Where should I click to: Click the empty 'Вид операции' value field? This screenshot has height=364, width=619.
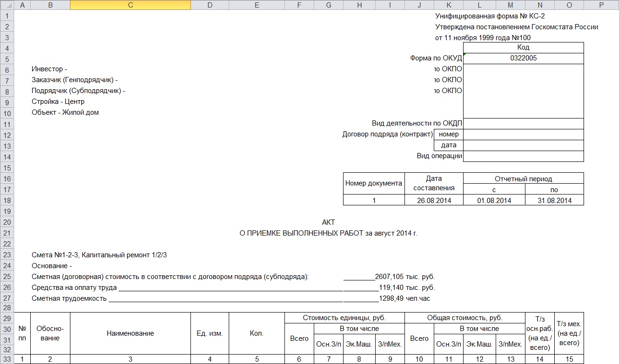(524, 156)
